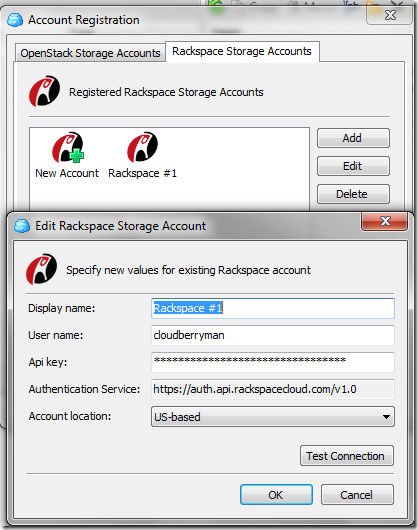The image size is (418, 530).
Task: Click into the Api key field
Action: (273, 362)
